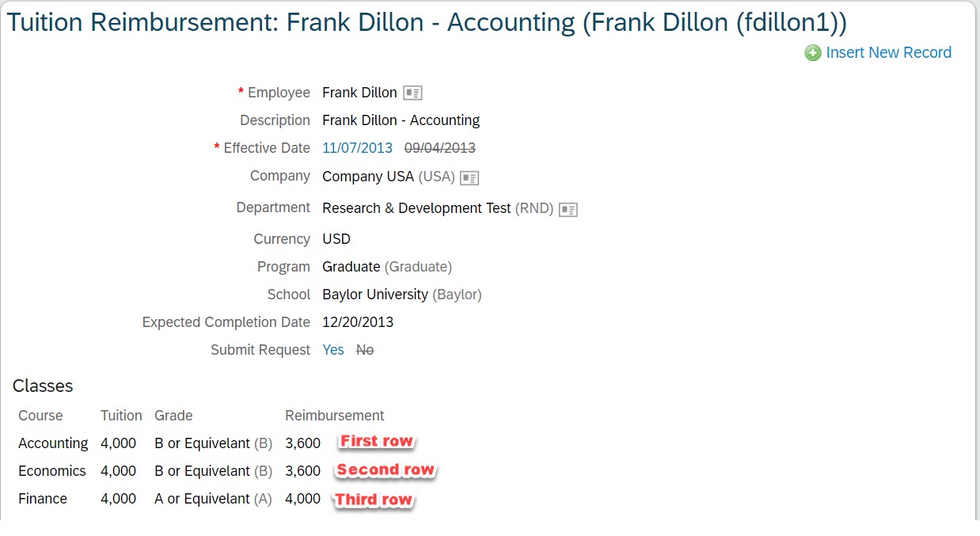Click the Classes section heading

(x=43, y=386)
